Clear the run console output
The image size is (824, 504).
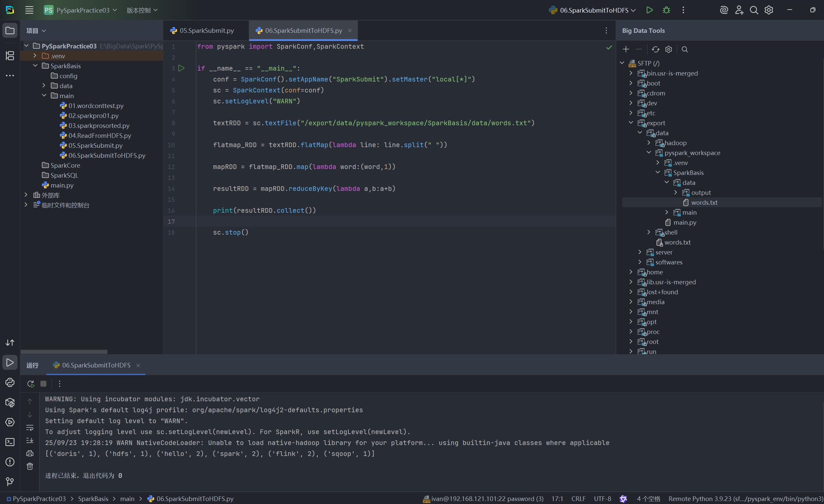click(x=30, y=466)
